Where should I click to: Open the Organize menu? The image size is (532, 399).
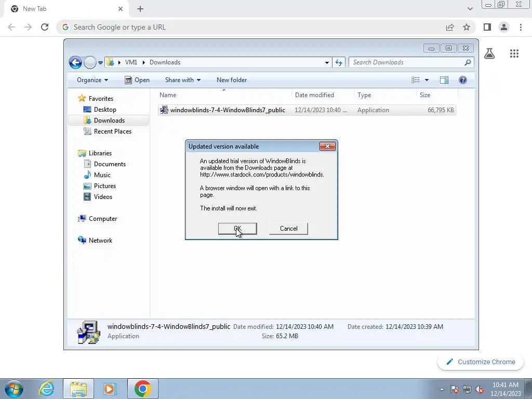pyautogui.click(x=92, y=80)
